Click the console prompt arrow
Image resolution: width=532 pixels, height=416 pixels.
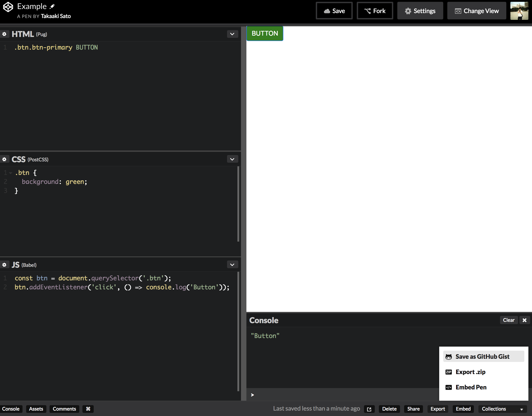(x=252, y=395)
